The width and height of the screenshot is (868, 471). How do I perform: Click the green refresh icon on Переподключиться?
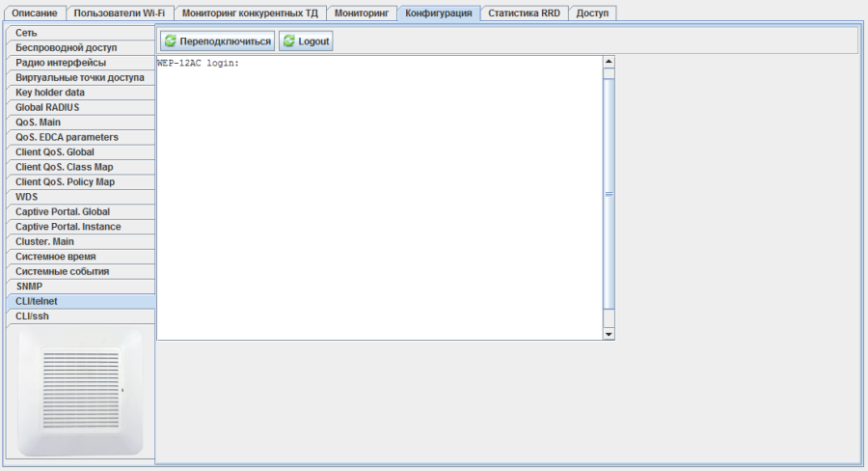(171, 41)
